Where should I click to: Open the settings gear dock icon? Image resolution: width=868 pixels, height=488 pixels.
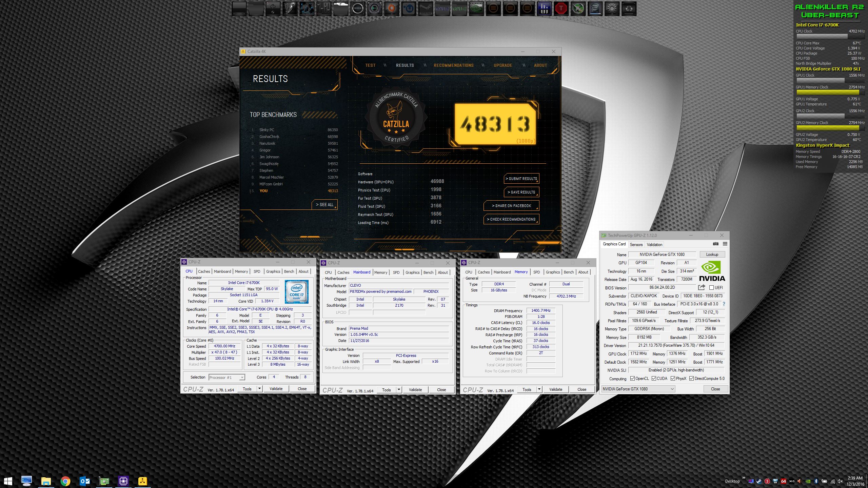(612, 8)
